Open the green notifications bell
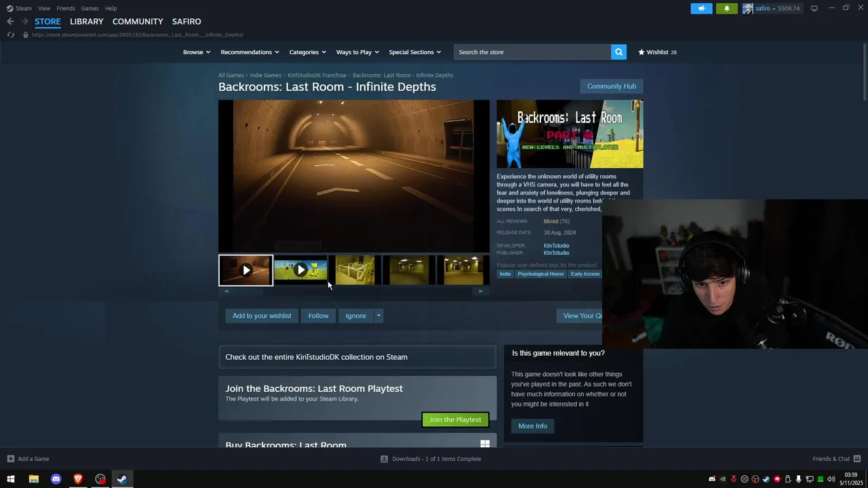The image size is (868, 488). pos(726,8)
